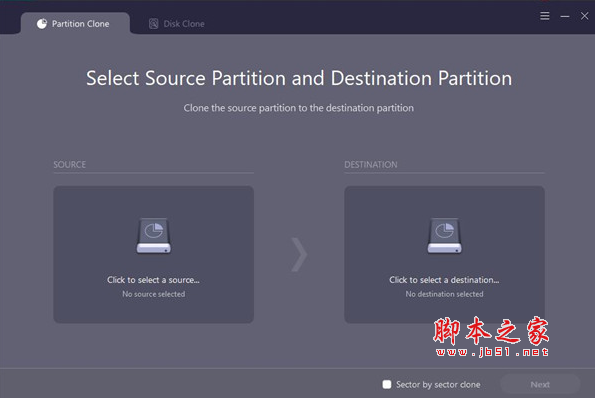Click 'Click to select a destination...' text
Screen dimensions: 595x398
[444, 280]
